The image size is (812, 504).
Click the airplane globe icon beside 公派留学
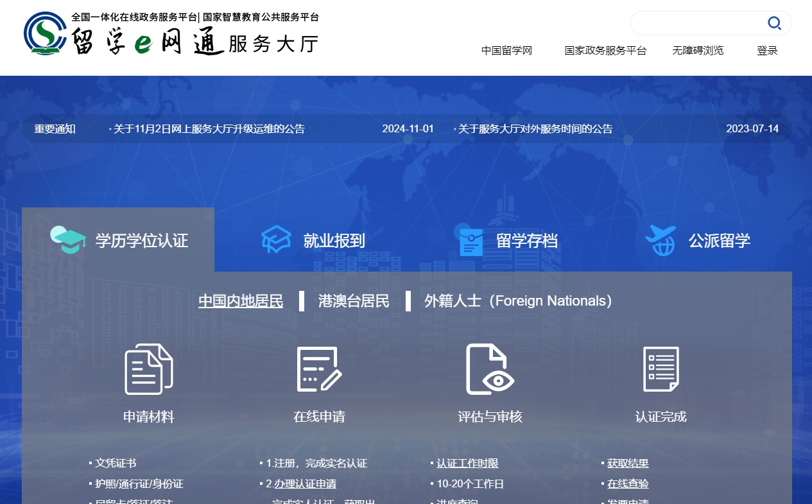(661, 240)
